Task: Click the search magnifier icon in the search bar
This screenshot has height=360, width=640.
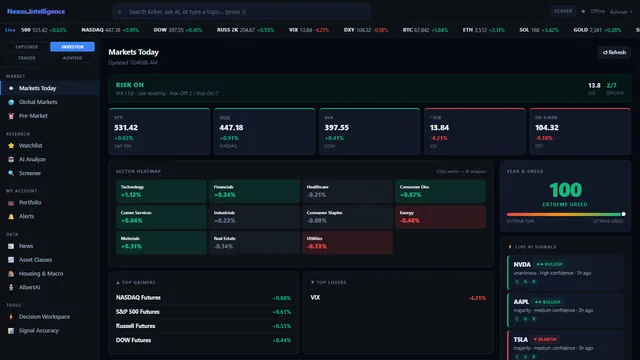Action: pyautogui.click(x=120, y=12)
